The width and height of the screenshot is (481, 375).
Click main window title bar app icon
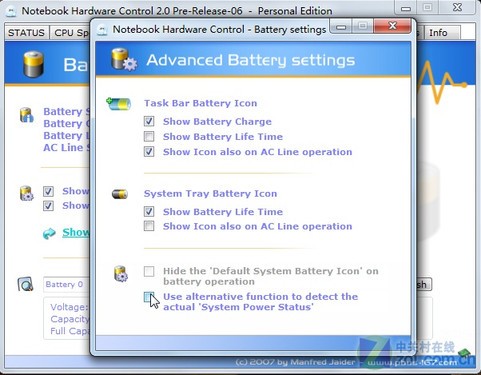11,11
